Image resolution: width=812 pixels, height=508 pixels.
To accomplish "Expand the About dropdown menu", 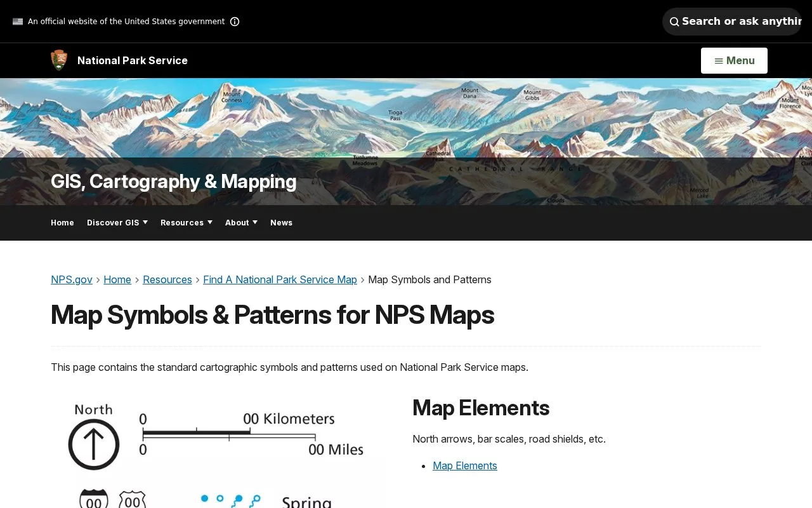I will click(241, 223).
